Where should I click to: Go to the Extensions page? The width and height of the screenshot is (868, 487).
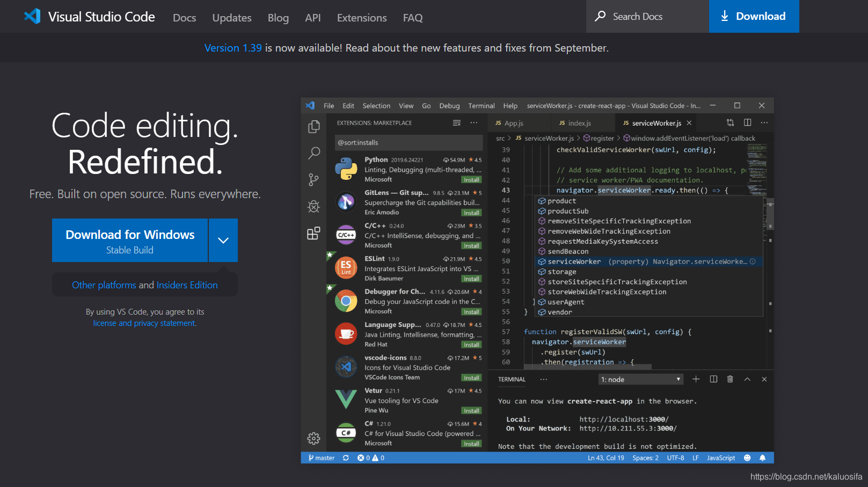(362, 18)
